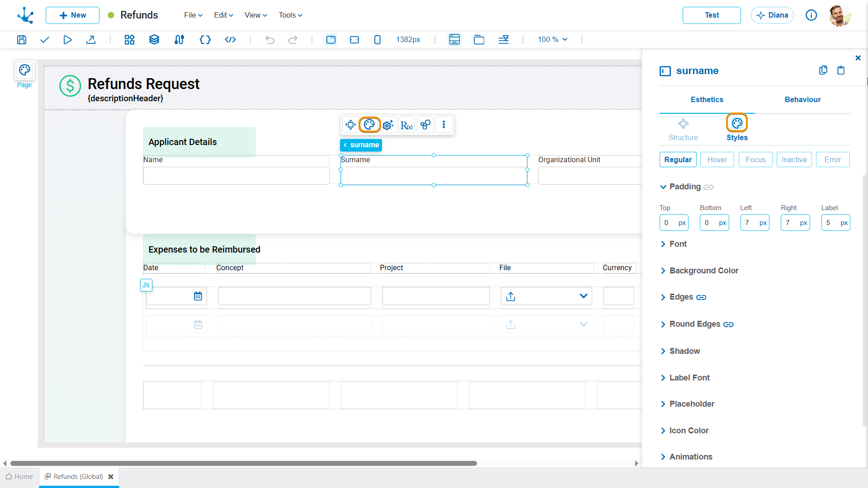868x488 pixels.
Task: Go to the Home tab at bottom
Action: point(19,477)
